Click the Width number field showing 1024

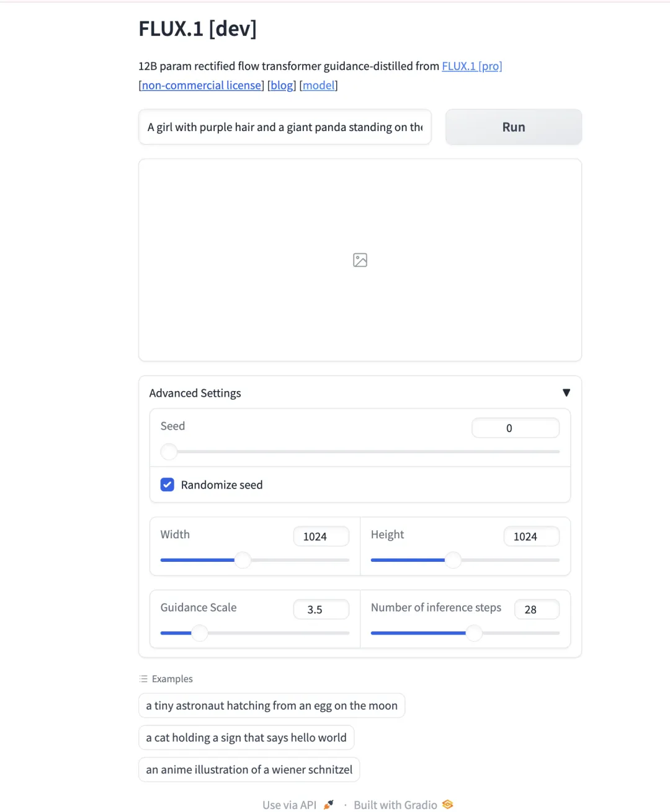321,536
